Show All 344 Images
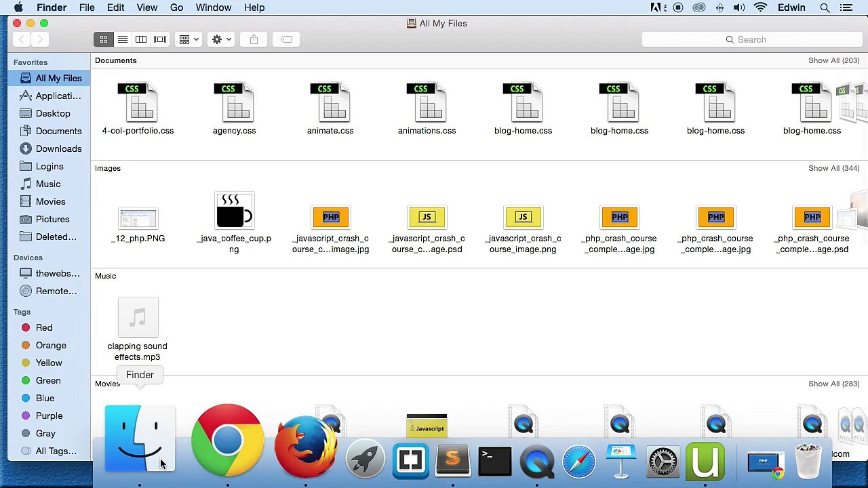 833,168
